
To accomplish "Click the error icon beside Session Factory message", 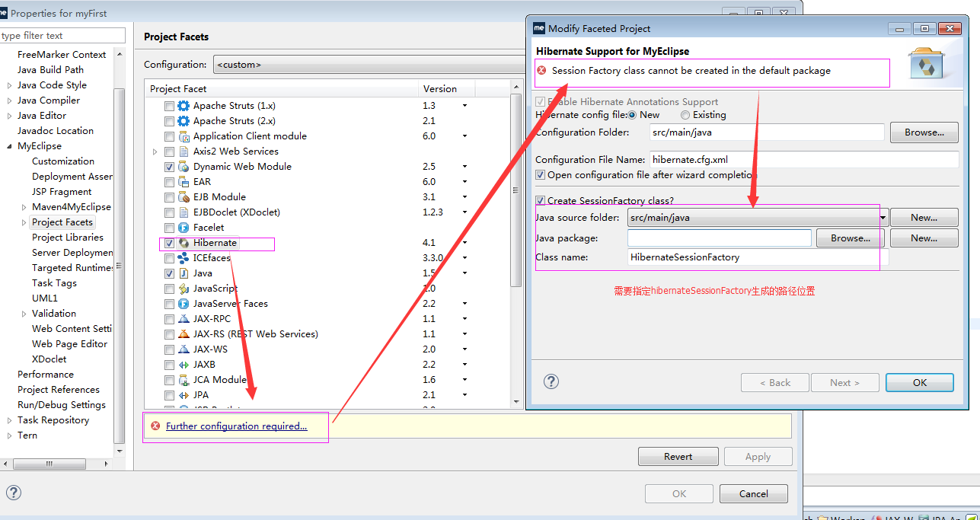I will [541, 71].
